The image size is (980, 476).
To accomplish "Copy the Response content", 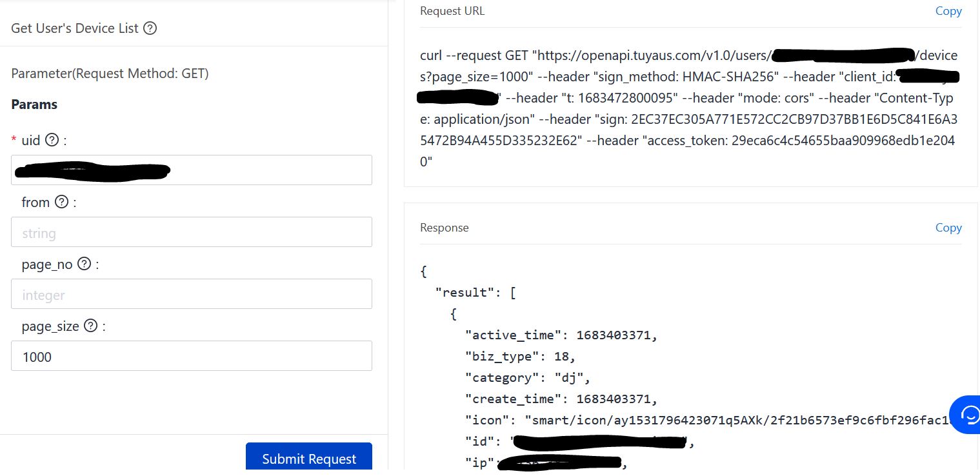I will coord(948,228).
